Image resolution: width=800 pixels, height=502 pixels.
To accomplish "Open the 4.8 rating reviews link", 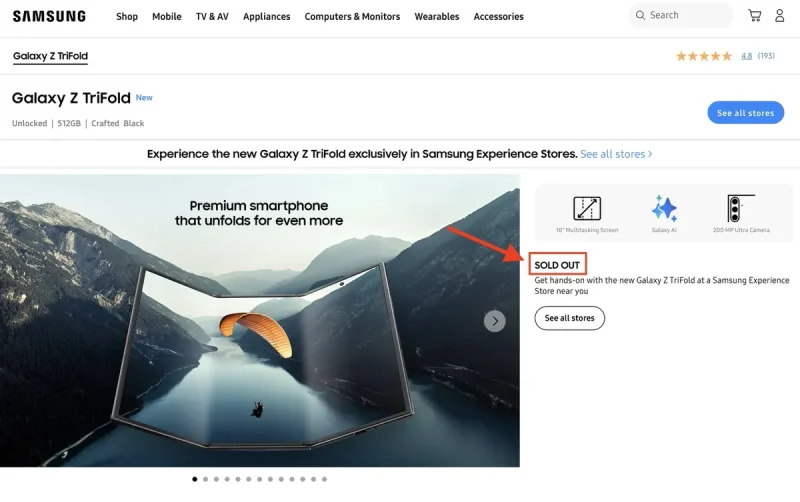I will pos(747,56).
